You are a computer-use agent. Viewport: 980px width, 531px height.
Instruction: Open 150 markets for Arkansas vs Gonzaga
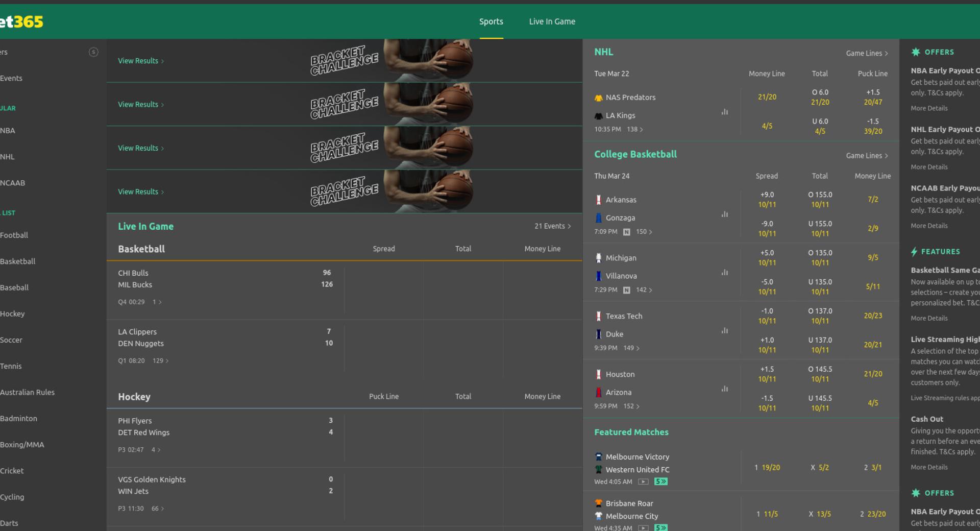click(644, 232)
